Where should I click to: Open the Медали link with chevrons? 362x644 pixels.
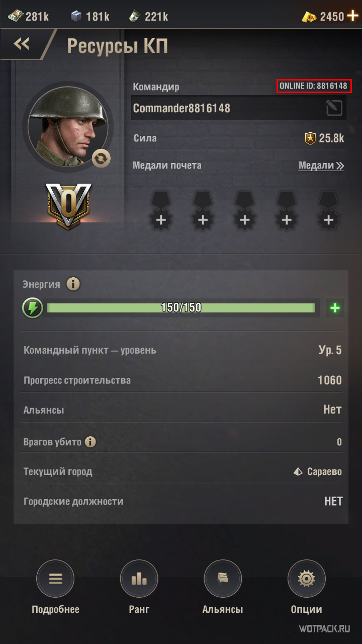[x=321, y=166]
